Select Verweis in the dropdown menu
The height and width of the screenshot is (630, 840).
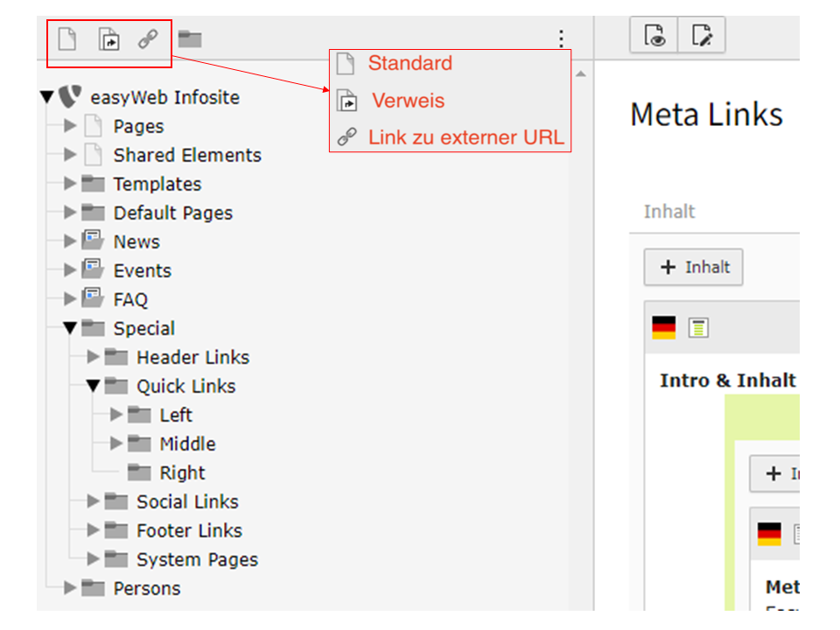[408, 101]
